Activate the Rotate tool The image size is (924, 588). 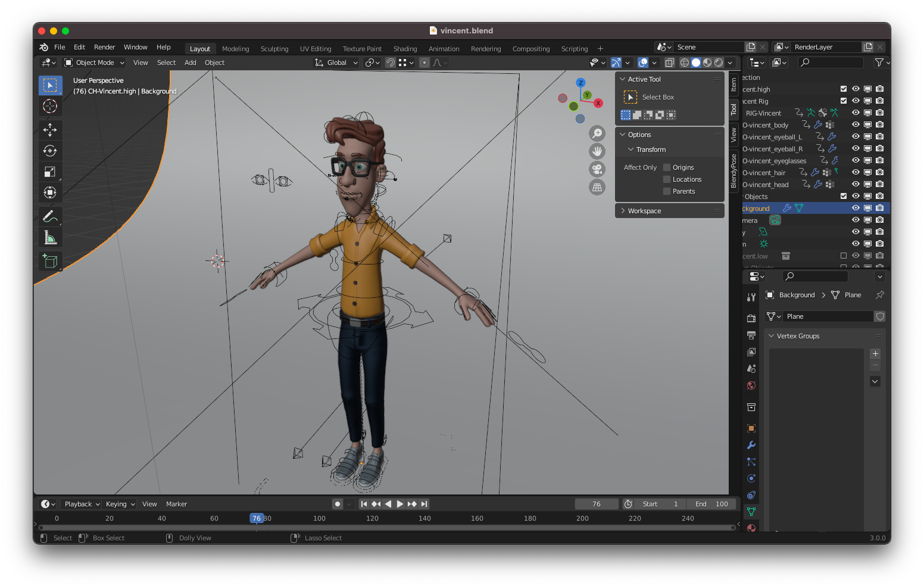pyautogui.click(x=51, y=151)
